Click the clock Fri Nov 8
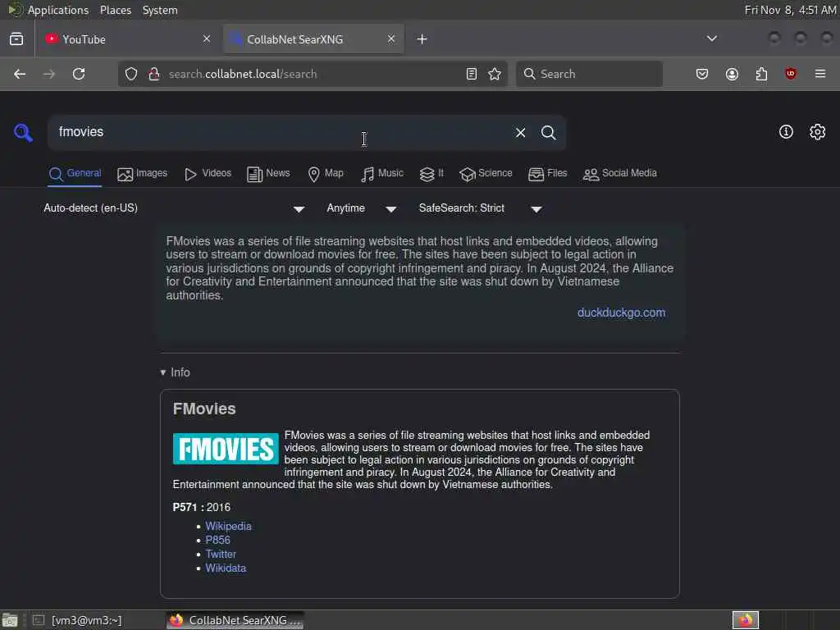 [x=790, y=10]
